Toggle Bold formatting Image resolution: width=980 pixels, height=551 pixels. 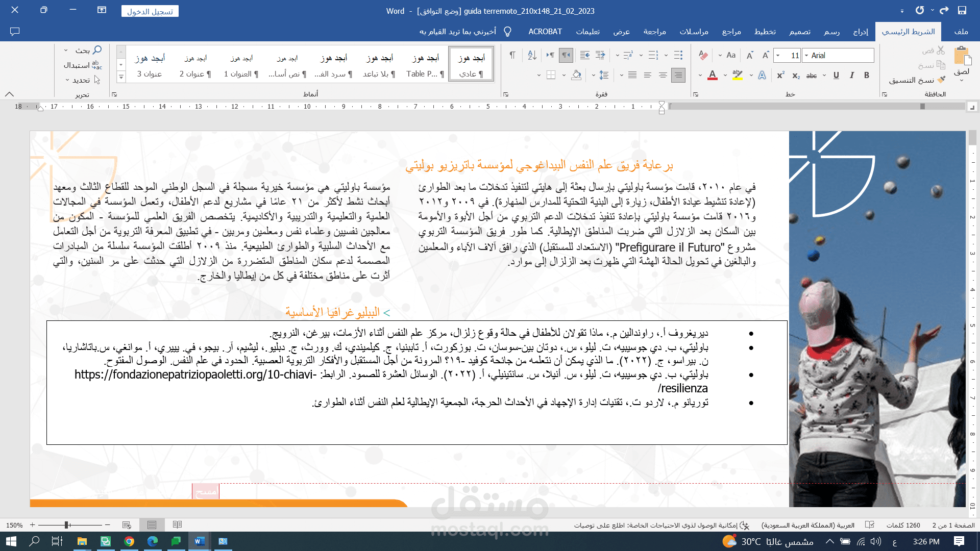pos(867,75)
